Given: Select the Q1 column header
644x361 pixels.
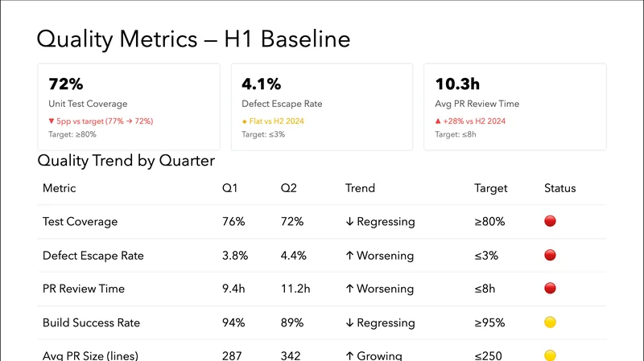Looking at the screenshot, I should 230,188.
